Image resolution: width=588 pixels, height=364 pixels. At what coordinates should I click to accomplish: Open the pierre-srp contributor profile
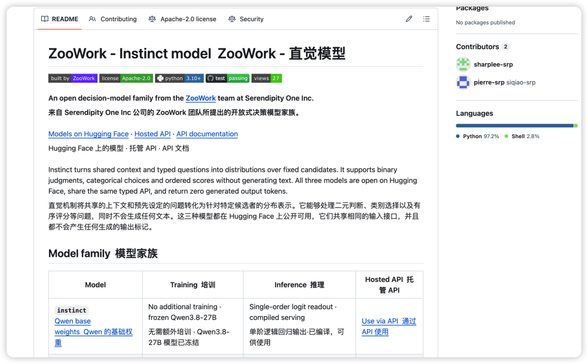489,83
